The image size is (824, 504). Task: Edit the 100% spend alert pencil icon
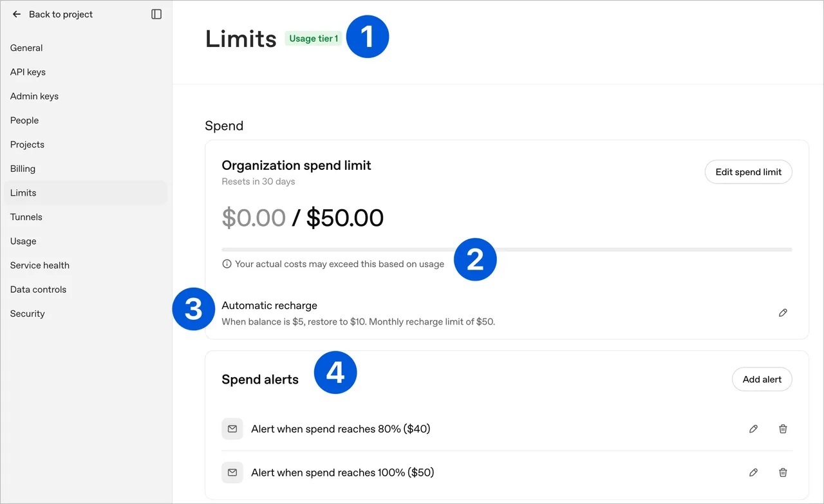pyautogui.click(x=753, y=472)
